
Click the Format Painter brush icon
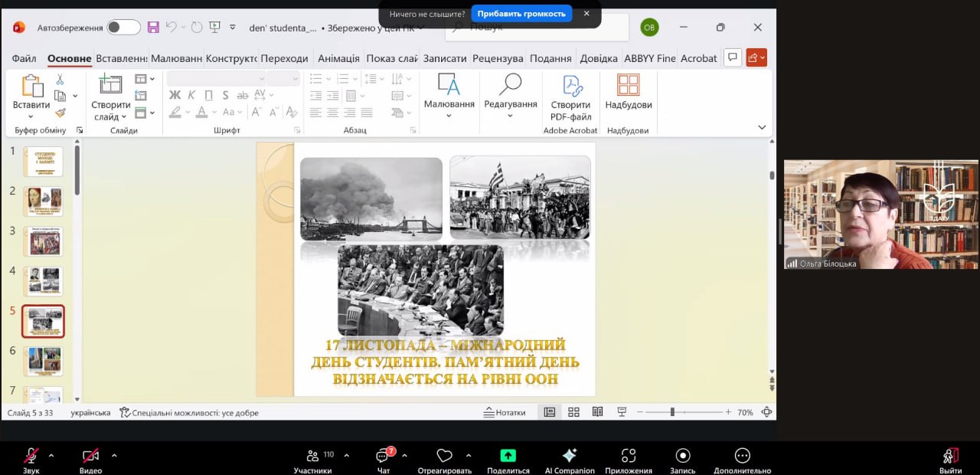pos(60,112)
